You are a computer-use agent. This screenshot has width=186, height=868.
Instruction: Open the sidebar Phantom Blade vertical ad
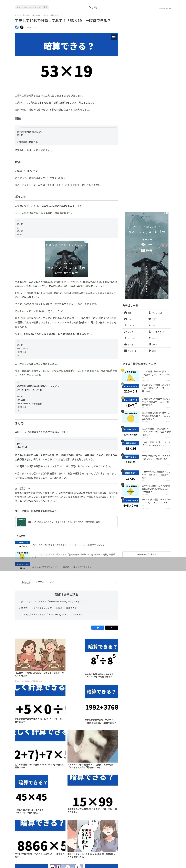[146, 255]
